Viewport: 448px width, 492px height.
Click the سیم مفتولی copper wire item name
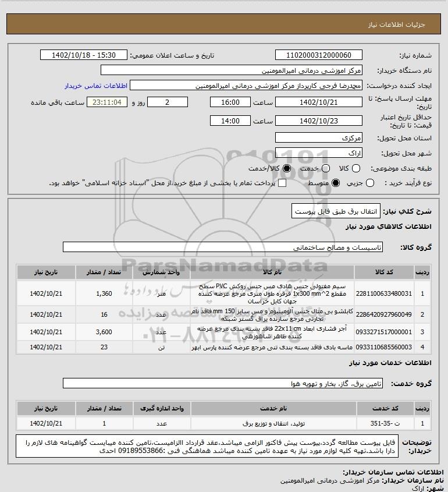[x=272, y=293]
